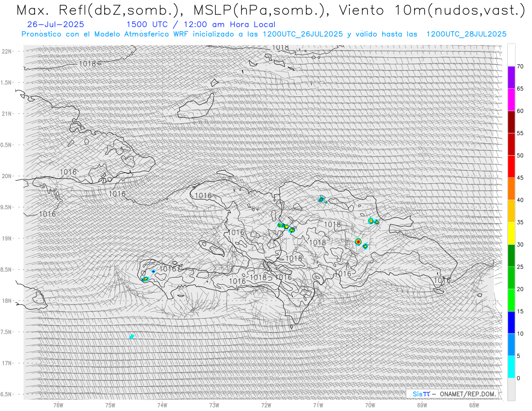Image resolution: width=532 pixels, height=411 pixels.
Task: Click the '71W' longitude label
Action: click(x=318, y=405)
